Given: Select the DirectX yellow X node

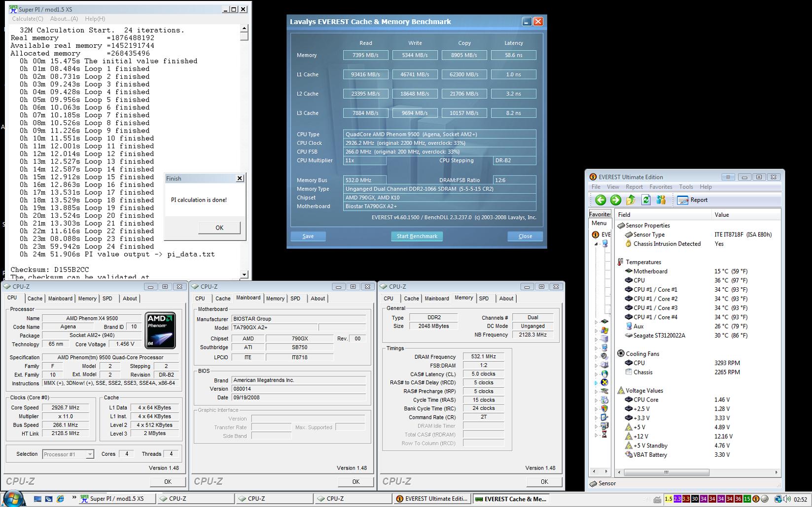Looking at the screenshot, I should click(604, 382).
